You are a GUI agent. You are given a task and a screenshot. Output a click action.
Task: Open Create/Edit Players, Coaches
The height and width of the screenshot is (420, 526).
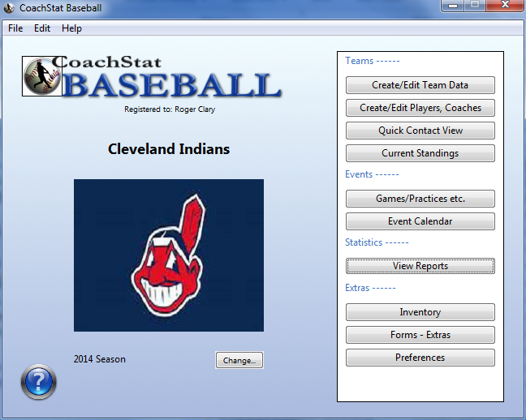420,108
